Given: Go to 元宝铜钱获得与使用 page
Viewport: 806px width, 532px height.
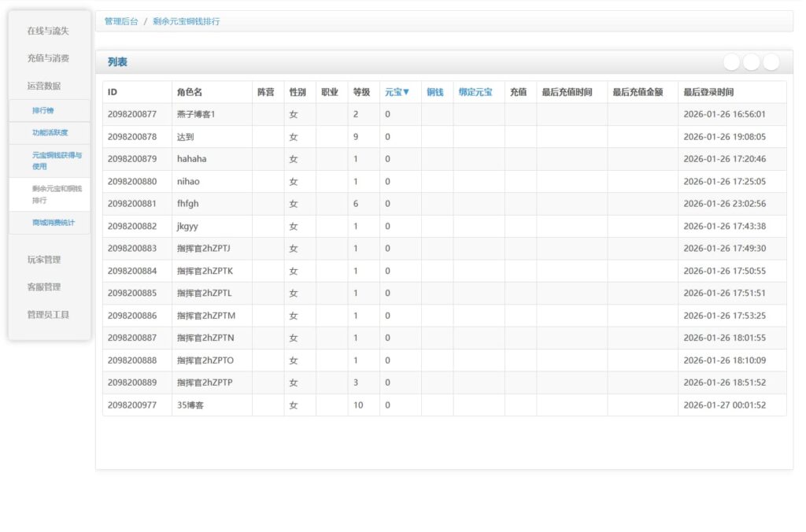Looking at the screenshot, I should tap(57, 161).
